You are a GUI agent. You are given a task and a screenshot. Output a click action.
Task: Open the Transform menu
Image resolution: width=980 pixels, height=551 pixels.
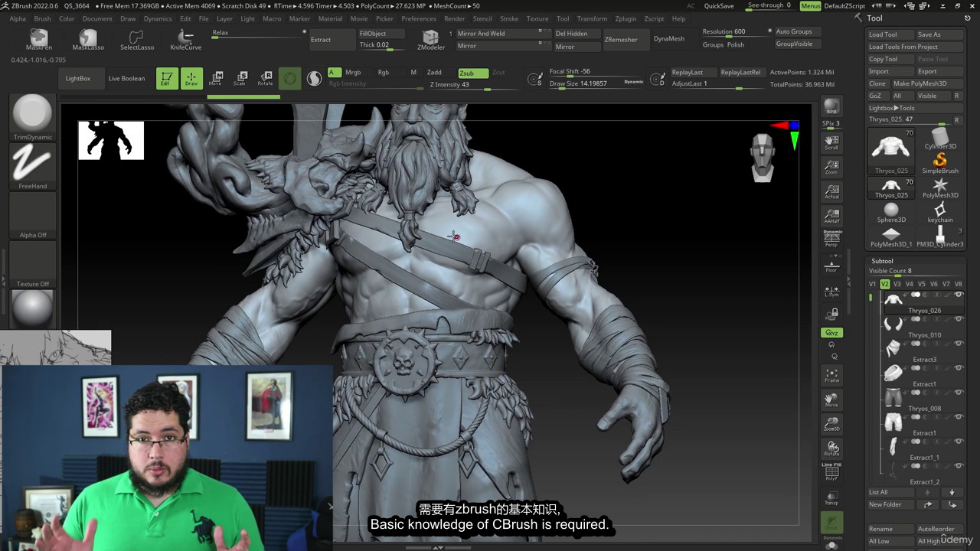pos(592,18)
